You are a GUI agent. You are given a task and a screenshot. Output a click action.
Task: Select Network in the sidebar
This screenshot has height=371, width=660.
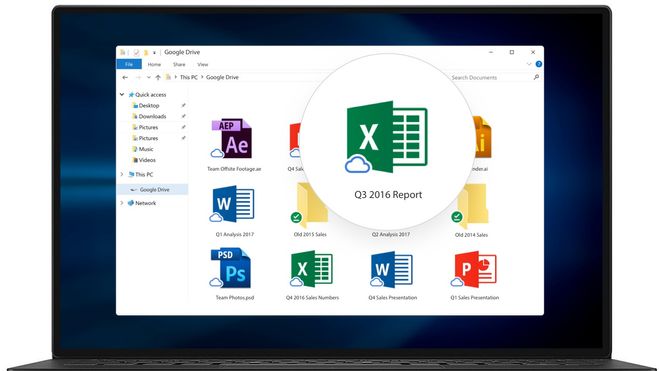click(x=142, y=203)
